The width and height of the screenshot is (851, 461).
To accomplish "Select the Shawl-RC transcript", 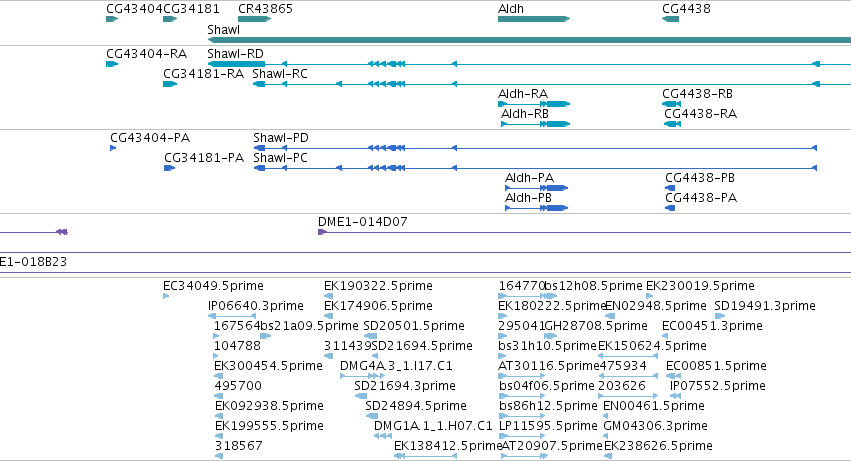I will [551, 84].
